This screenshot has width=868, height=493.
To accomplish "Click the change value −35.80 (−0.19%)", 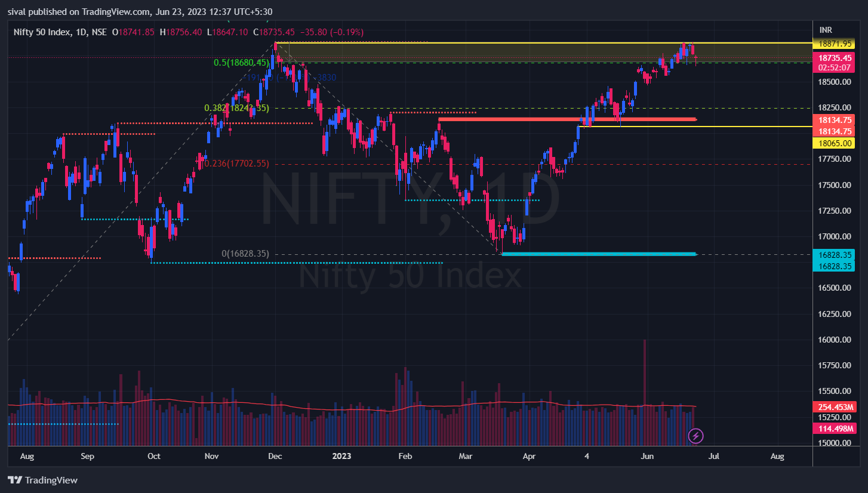I will coord(331,32).
